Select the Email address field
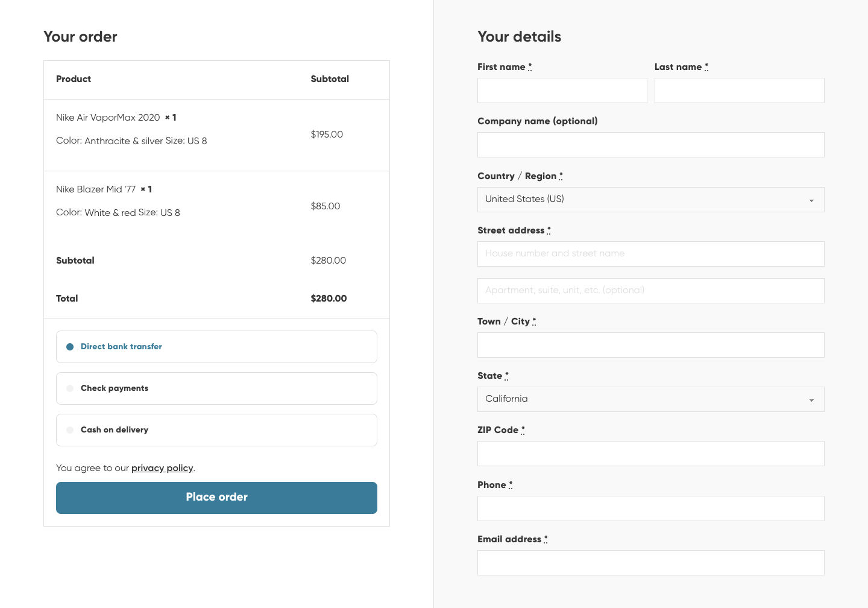Screen dimensions: 868x608 pos(650,563)
